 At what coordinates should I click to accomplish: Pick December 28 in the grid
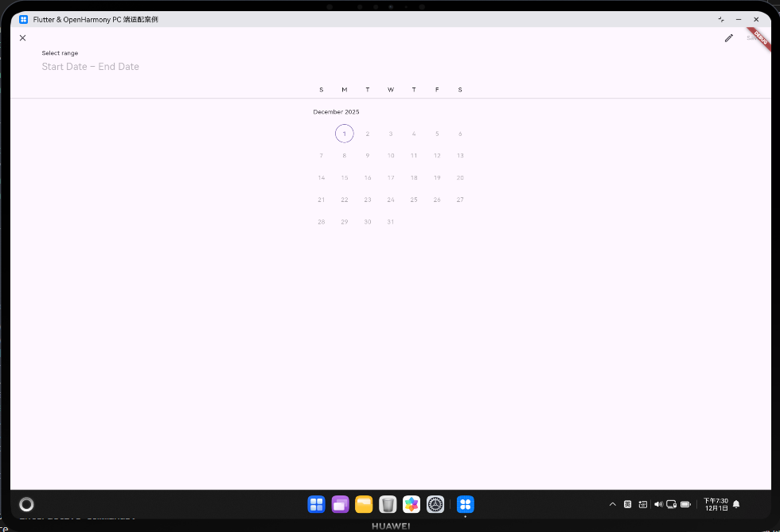coord(322,222)
